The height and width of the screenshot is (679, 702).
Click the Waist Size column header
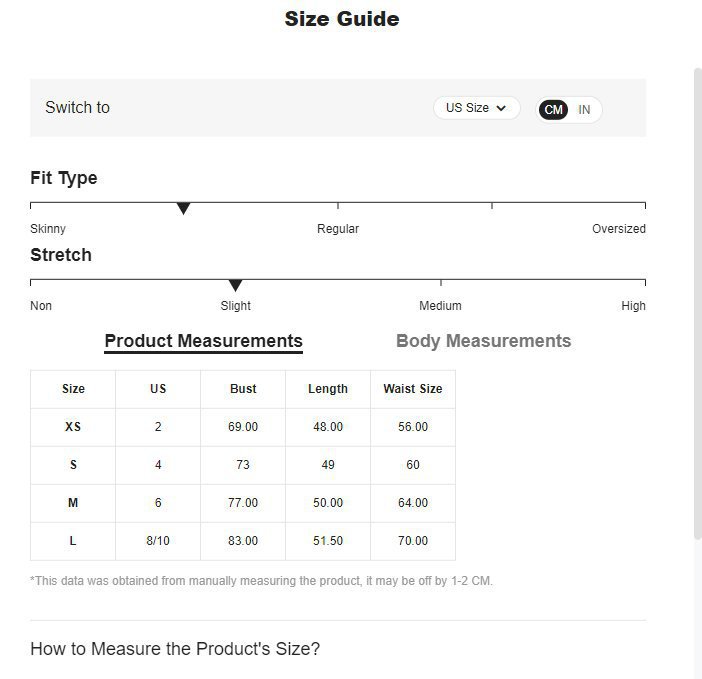[412, 389]
